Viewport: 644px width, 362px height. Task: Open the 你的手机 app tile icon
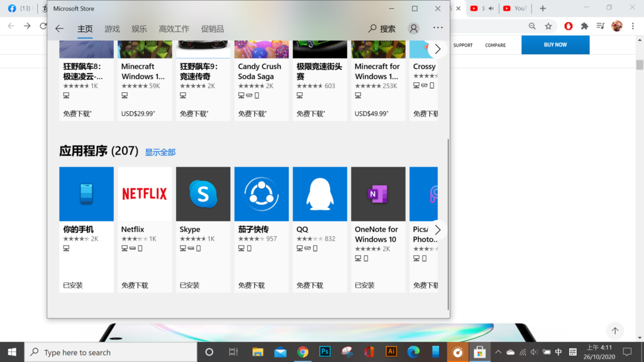pos(86,194)
